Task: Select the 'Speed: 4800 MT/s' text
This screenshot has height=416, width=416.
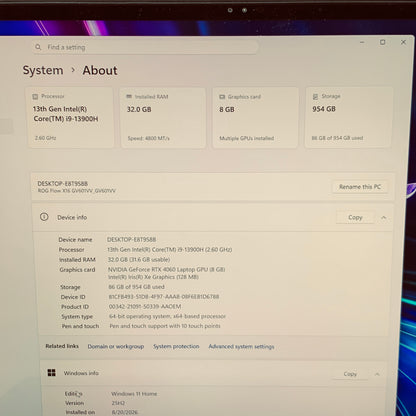Action: tap(149, 138)
